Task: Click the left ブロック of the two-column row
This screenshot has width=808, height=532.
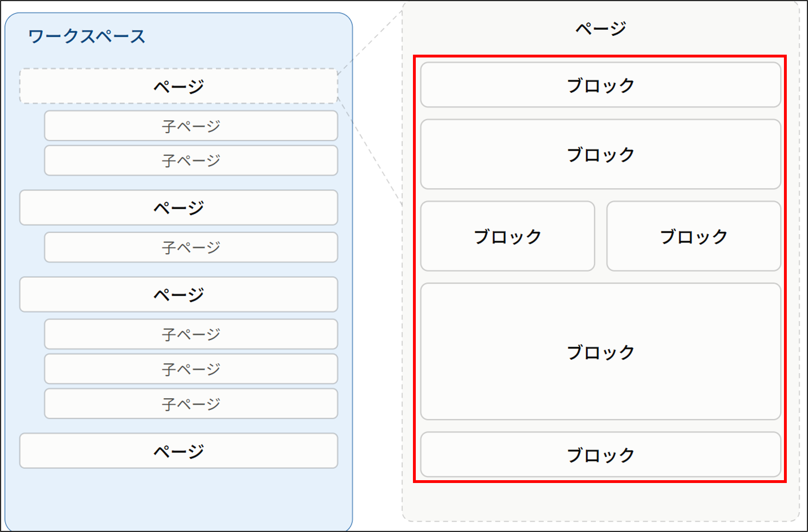Action: pyautogui.click(x=508, y=236)
